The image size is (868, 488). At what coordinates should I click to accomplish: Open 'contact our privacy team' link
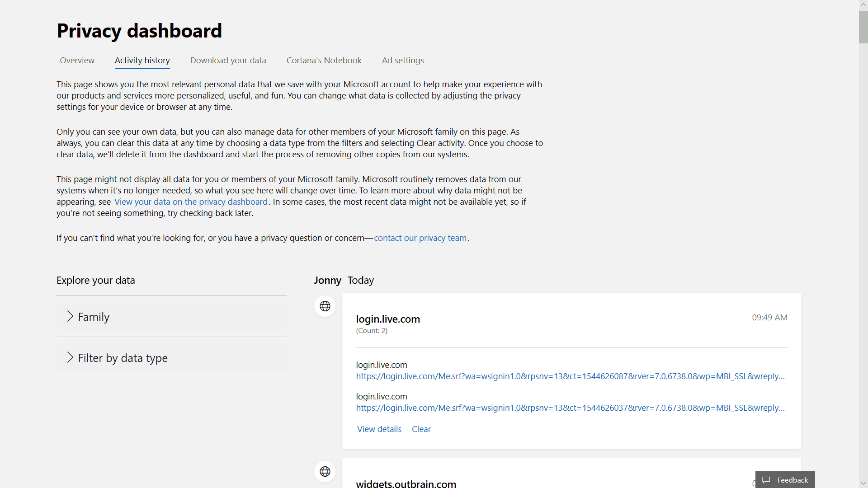pyautogui.click(x=420, y=238)
